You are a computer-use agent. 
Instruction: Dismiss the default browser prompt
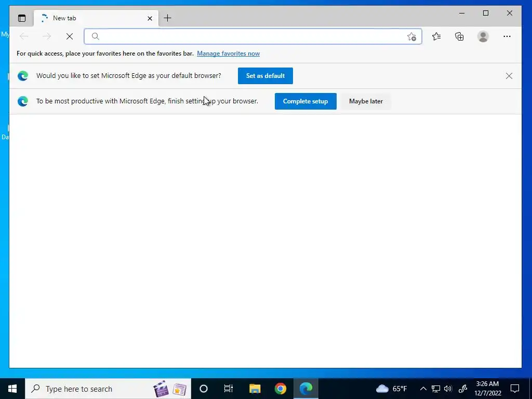coord(509,76)
